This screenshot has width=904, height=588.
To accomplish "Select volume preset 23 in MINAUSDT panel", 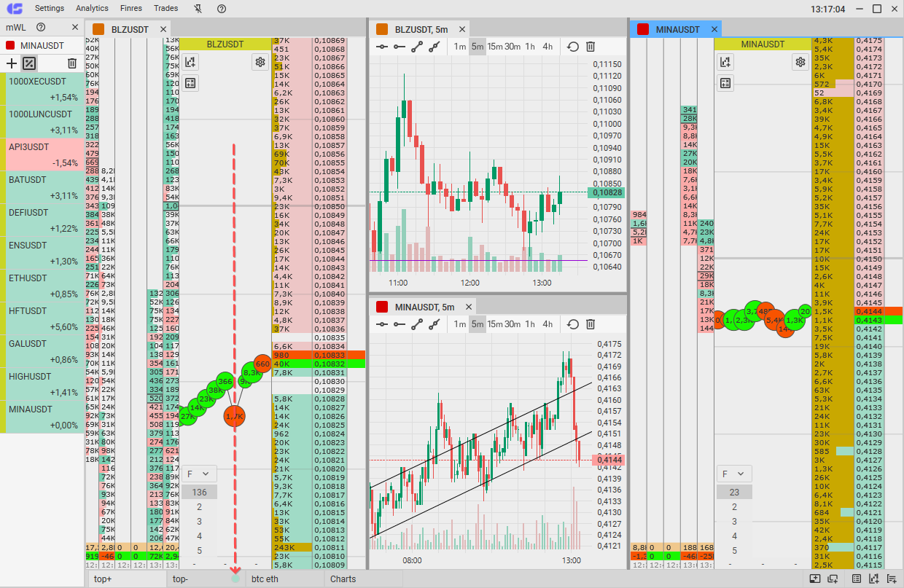I will [733, 492].
